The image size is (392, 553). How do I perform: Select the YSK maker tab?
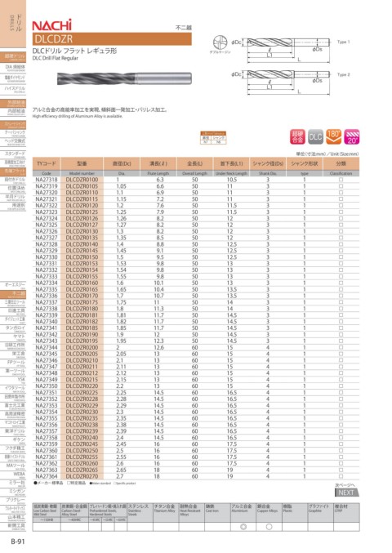13,380
